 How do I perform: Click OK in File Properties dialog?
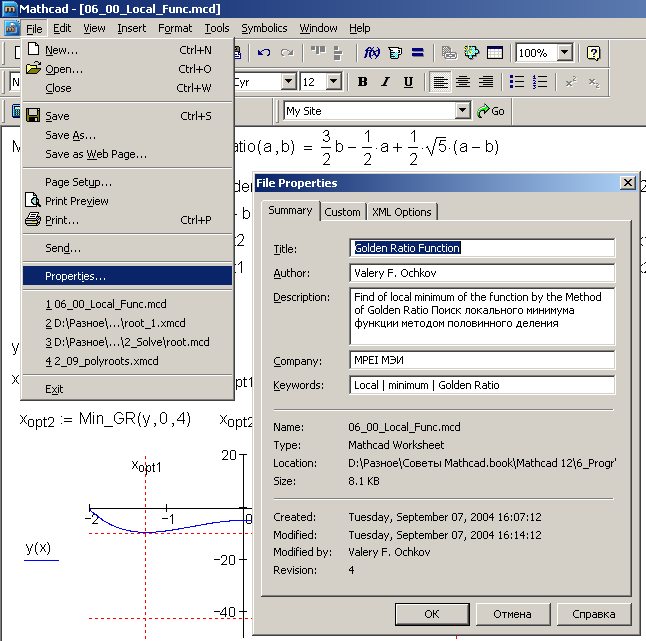(x=432, y=614)
